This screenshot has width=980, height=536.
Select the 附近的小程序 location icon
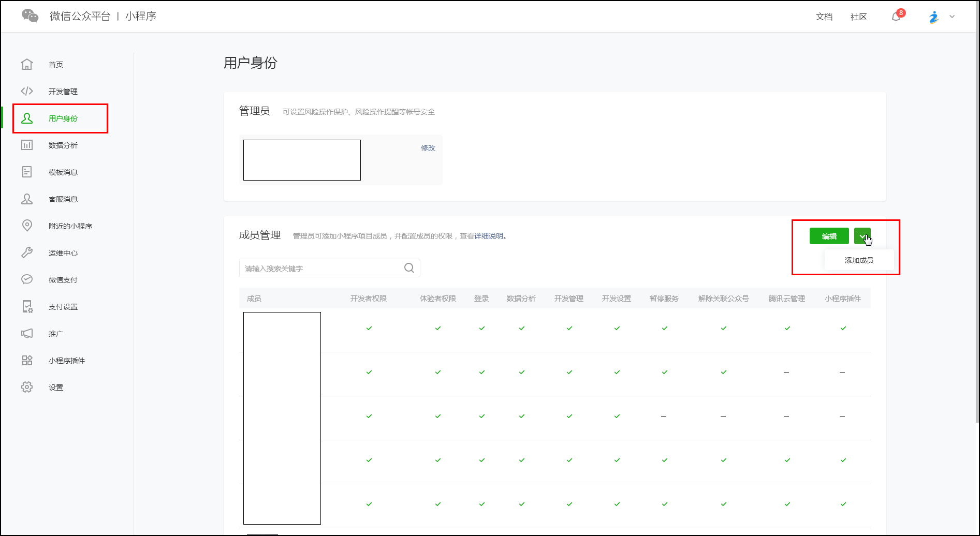pos(27,226)
